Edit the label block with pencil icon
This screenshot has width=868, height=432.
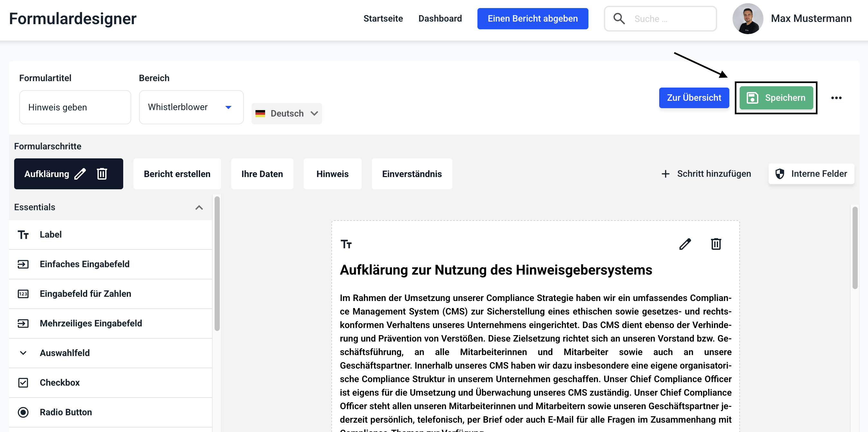coord(685,244)
